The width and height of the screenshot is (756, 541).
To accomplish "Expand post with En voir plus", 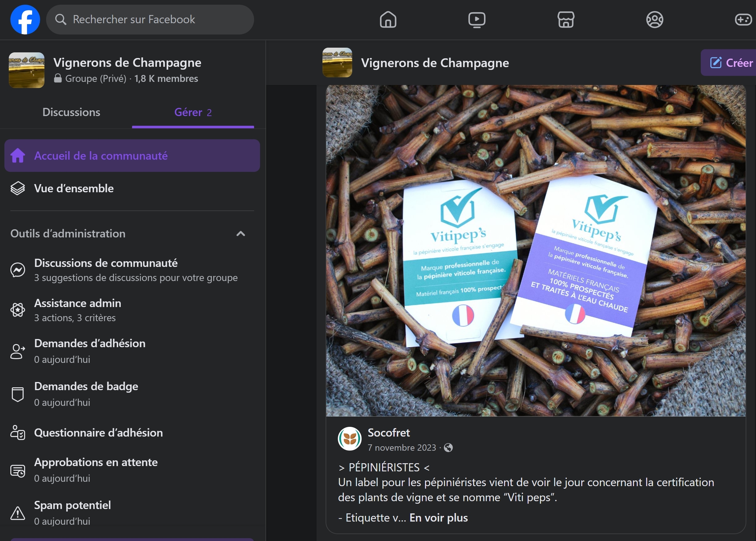I will (438, 517).
